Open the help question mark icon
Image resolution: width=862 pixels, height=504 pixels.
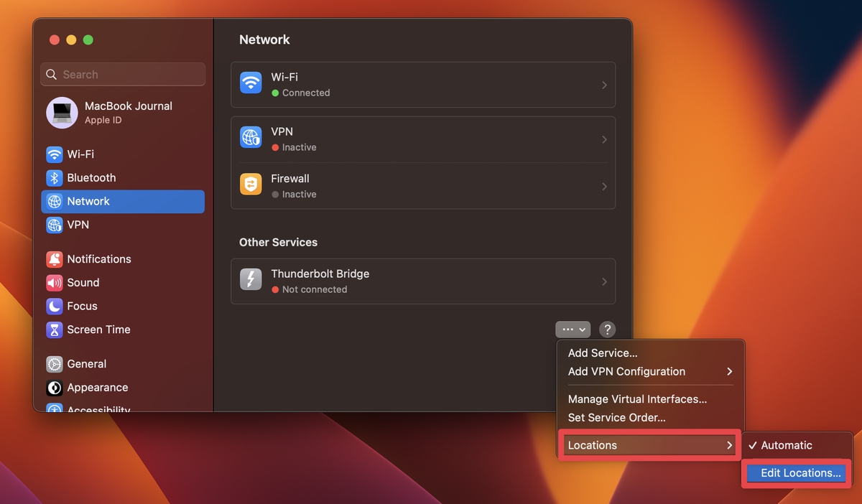[x=607, y=329]
